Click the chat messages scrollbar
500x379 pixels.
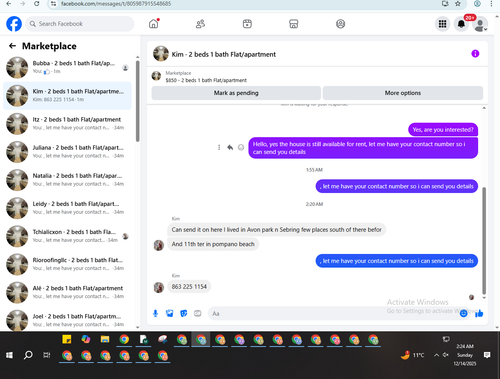[484, 240]
